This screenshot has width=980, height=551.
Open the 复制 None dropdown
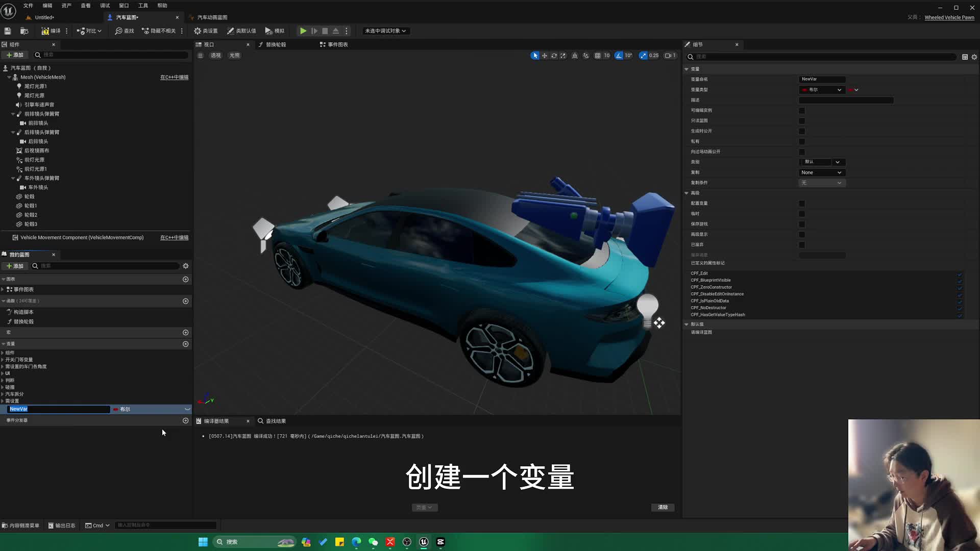(x=822, y=173)
